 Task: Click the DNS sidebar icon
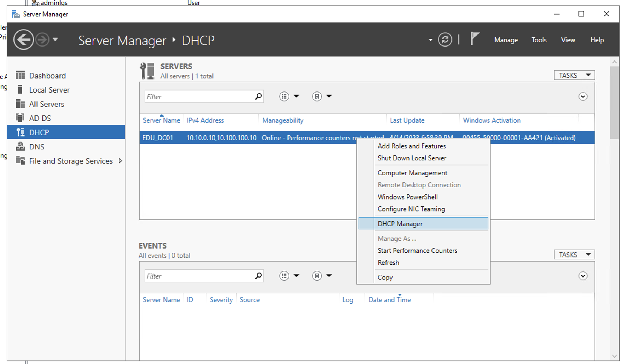click(x=20, y=146)
